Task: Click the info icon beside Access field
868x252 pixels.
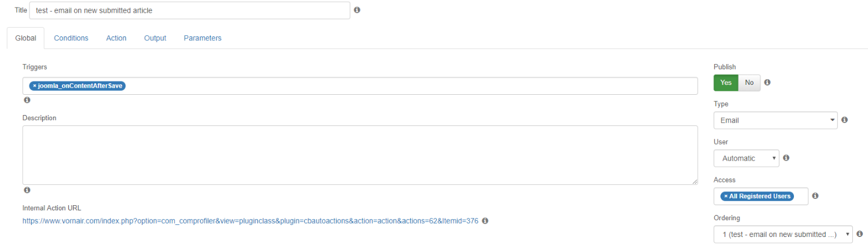Action: click(815, 196)
